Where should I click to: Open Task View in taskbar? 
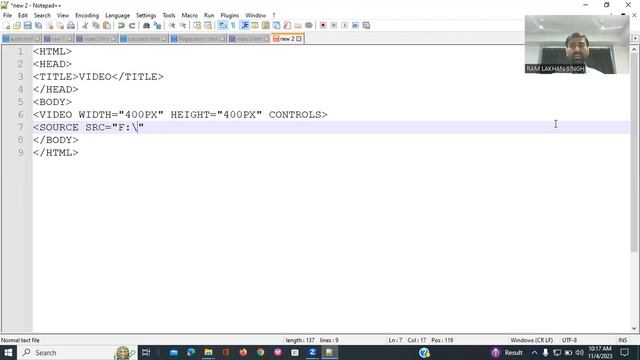pos(146,353)
